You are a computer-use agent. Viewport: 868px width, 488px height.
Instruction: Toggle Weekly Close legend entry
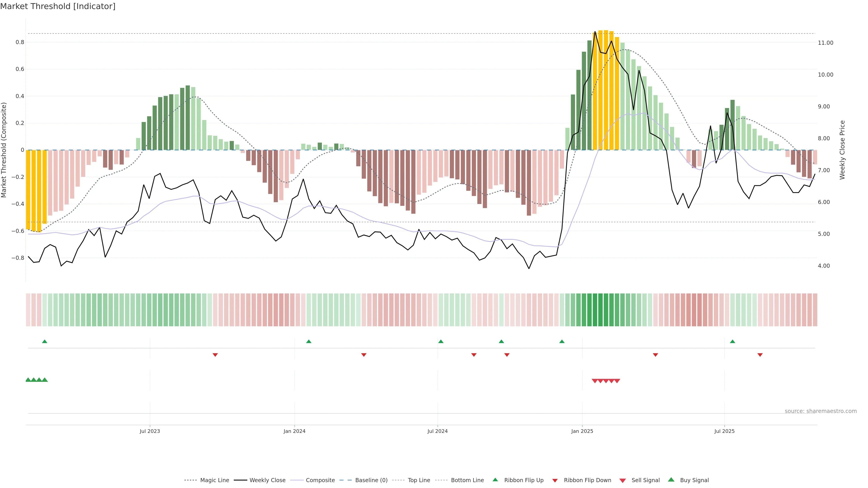pos(267,480)
